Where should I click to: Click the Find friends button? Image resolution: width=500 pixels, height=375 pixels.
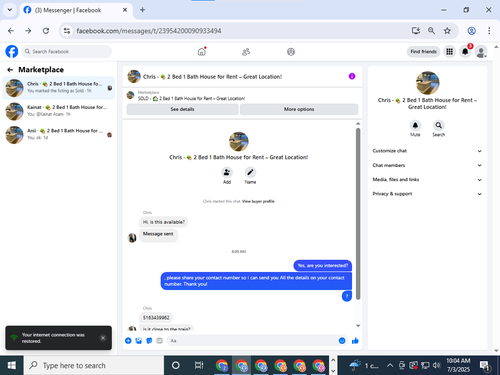tap(423, 52)
